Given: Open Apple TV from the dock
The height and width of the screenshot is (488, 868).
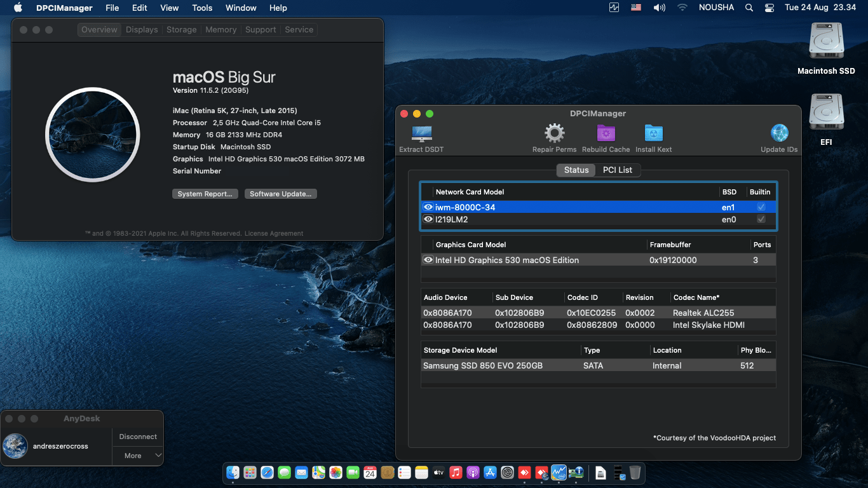Looking at the screenshot, I should pyautogui.click(x=438, y=473).
